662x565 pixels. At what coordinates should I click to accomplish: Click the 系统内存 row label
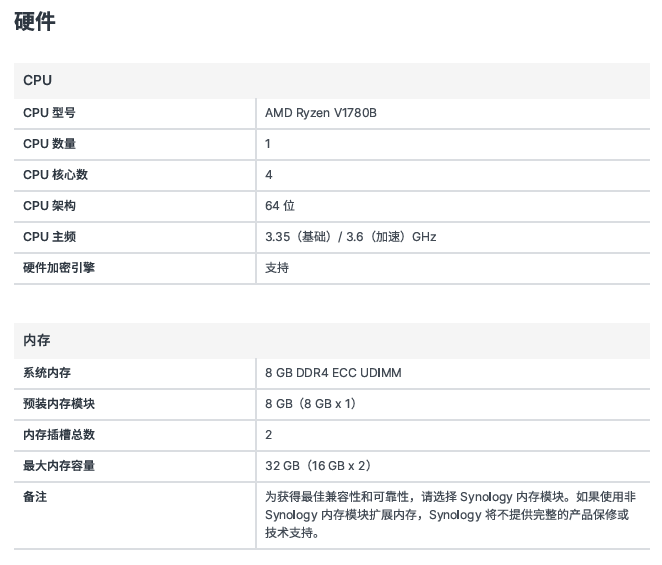(x=47, y=373)
